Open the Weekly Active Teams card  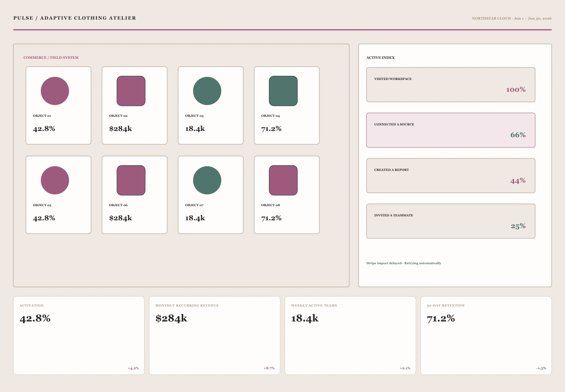[x=350, y=336]
